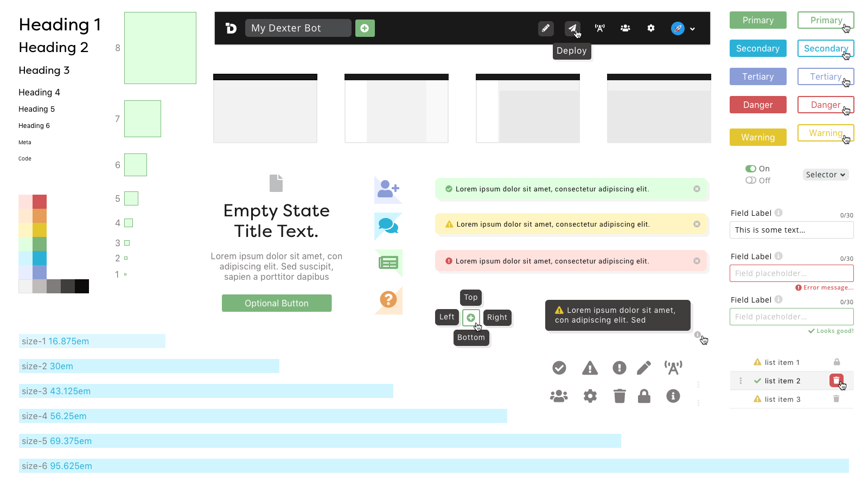
Task: Click the red trash icon on list item 2
Action: [836, 381]
